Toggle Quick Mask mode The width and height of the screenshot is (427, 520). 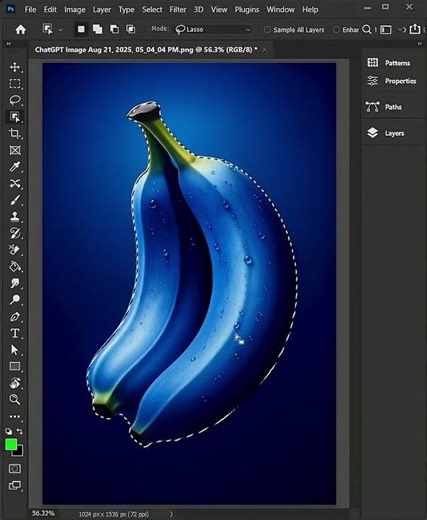(15, 469)
